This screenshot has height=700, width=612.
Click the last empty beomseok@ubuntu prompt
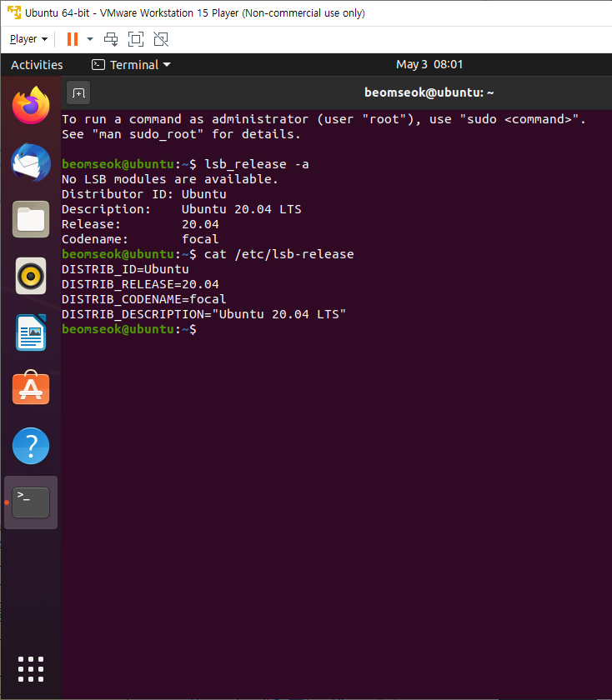[129, 329]
